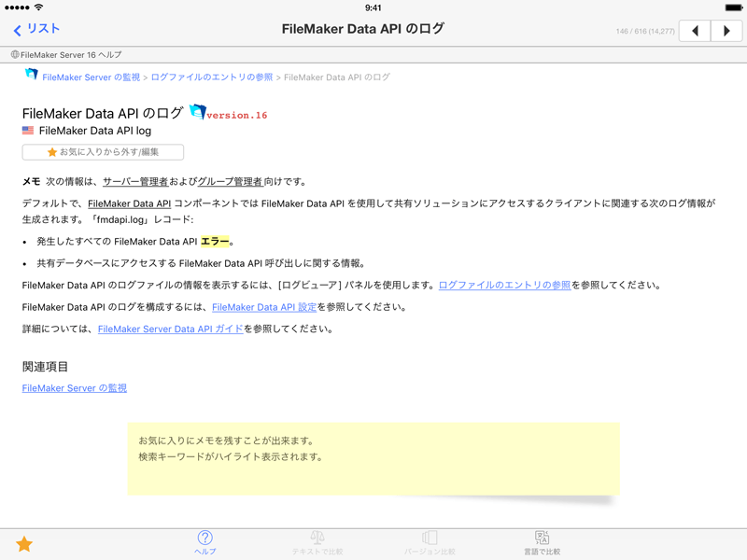Go back to リスト

pos(36,30)
